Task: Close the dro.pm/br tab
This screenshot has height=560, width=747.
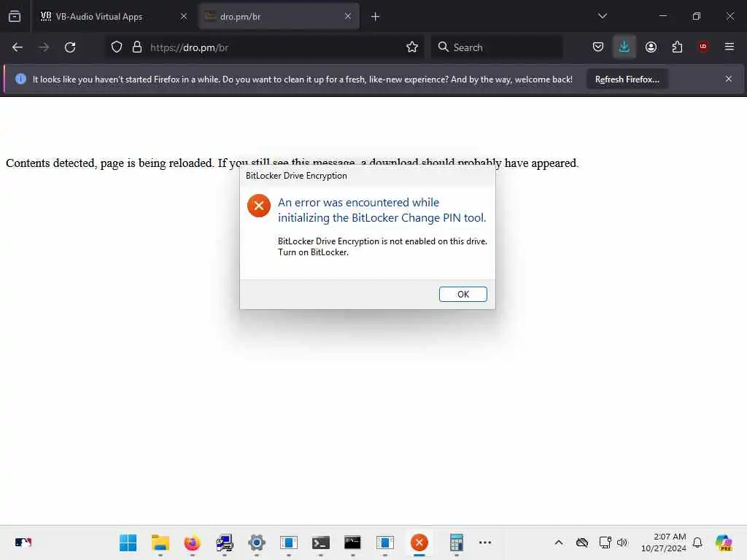Action: click(x=348, y=16)
